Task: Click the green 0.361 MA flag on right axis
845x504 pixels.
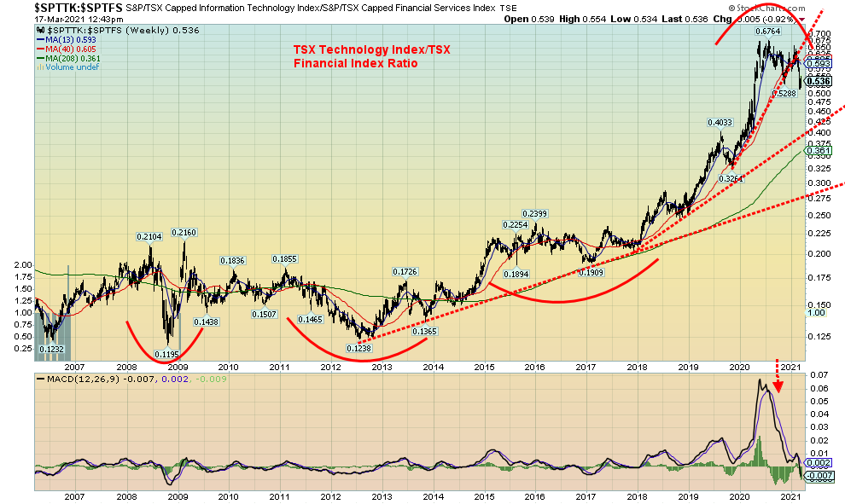Action: tap(817, 151)
